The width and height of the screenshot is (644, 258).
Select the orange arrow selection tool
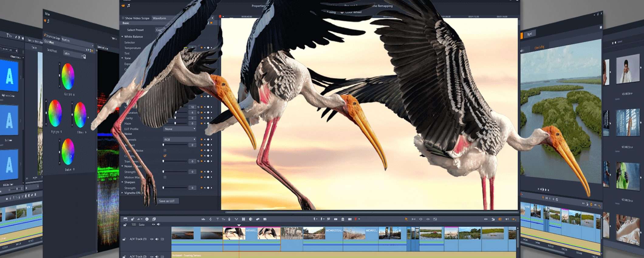click(x=406, y=219)
